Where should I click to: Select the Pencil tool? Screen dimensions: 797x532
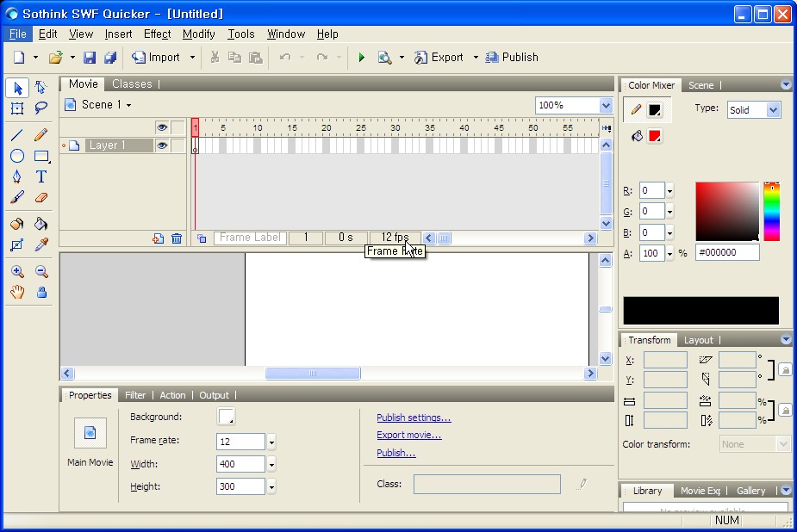point(41,134)
